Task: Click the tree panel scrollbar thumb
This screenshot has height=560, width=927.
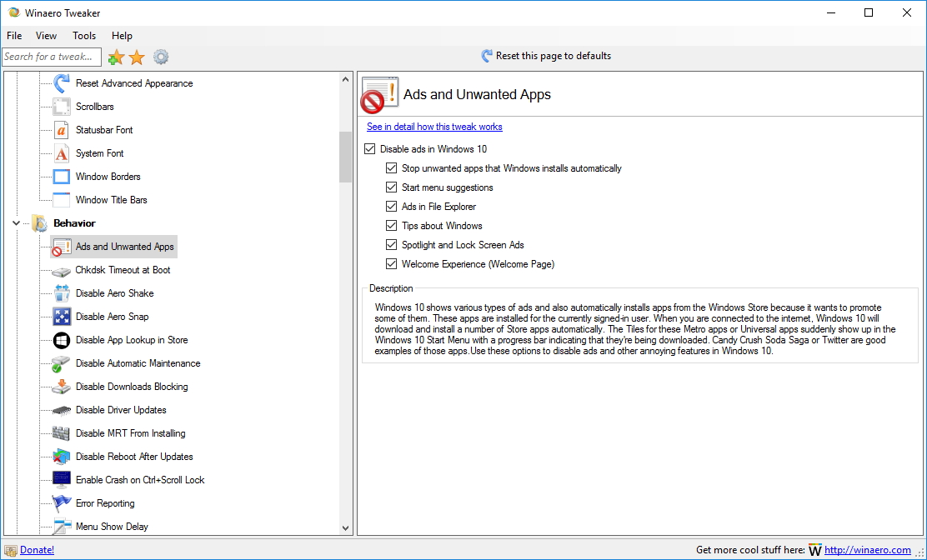Action: pyautogui.click(x=345, y=157)
